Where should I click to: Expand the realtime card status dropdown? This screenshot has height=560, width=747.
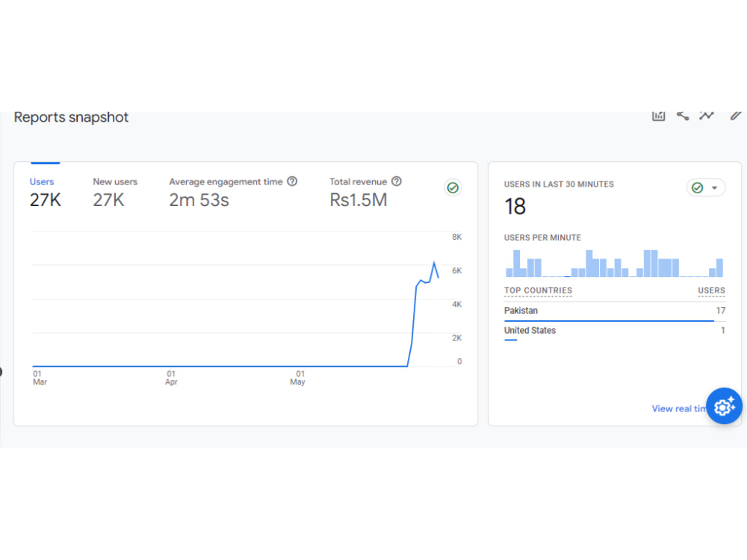[x=706, y=187]
